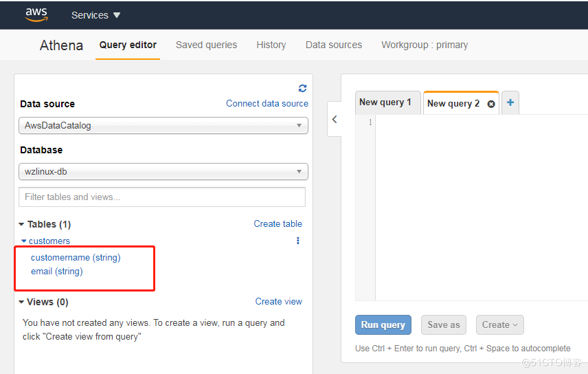Open the customers table options menu
This screenshot has height=374, width=588.
(298, 241)
